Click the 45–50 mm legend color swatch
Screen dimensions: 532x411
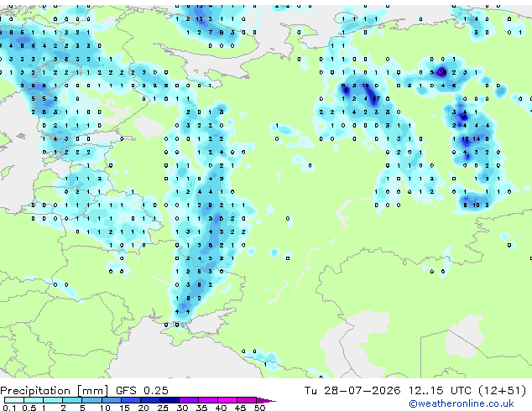tap(247, 400)
